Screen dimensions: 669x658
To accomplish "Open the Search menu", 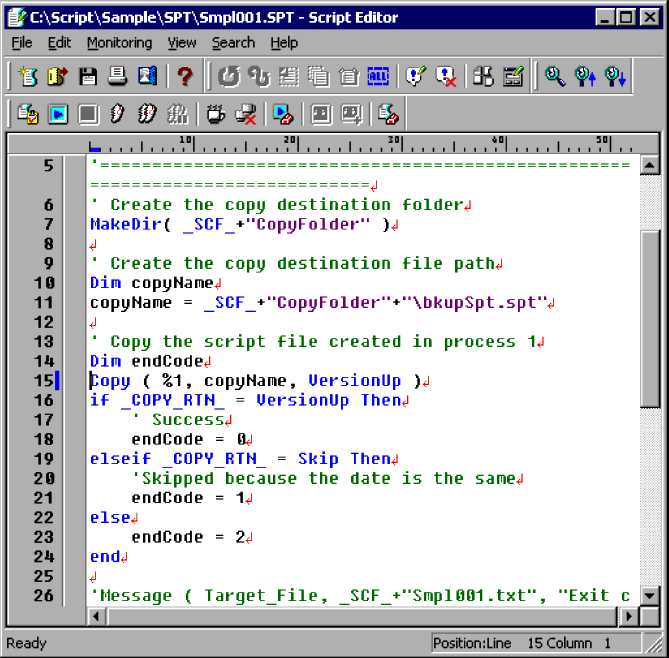I will (233, 43).
